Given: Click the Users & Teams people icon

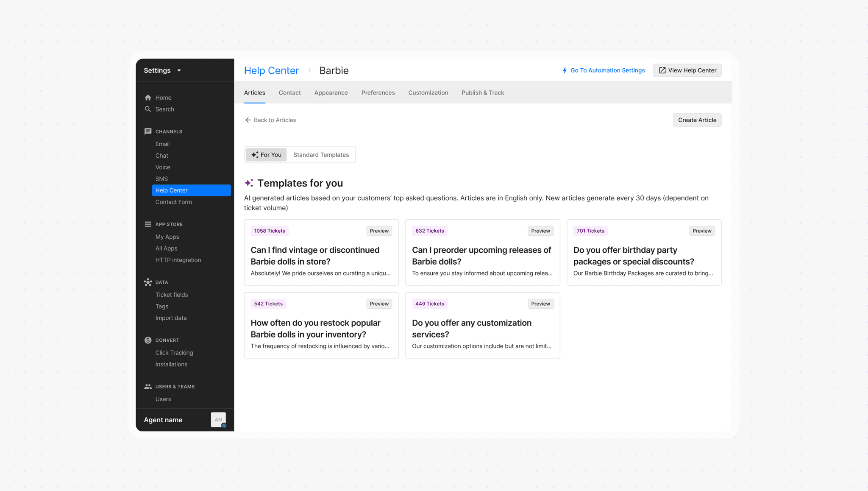Looking at the screenshot, I should (148, 387).
